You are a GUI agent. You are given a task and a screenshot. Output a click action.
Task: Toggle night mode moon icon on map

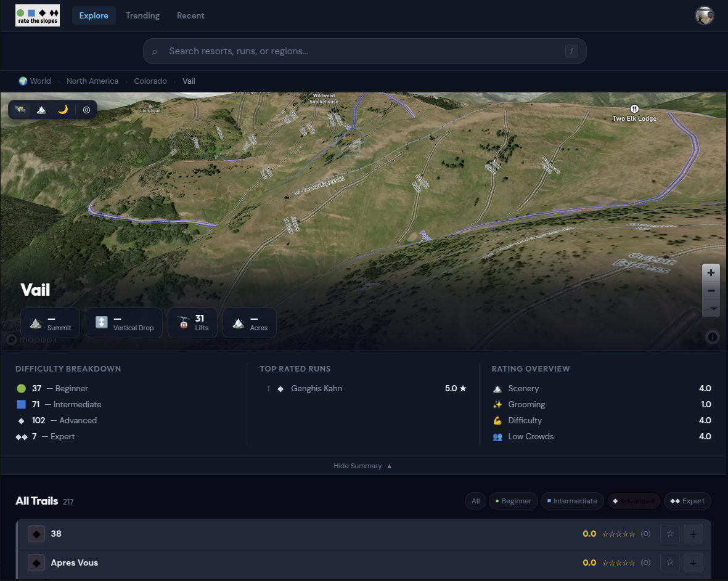tap(63, 110)
